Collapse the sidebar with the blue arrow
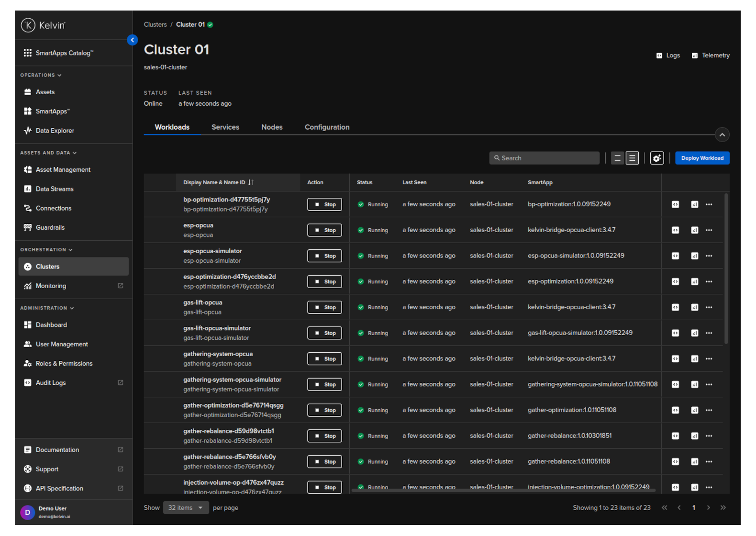This screenshot has width=756, height=536. 133,40
